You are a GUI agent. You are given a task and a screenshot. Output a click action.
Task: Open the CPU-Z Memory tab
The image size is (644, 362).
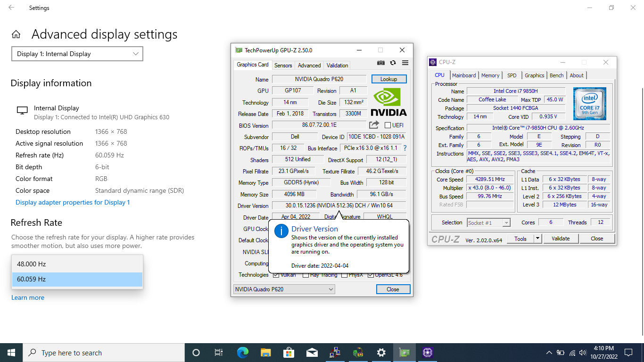(x=490, y=75)
